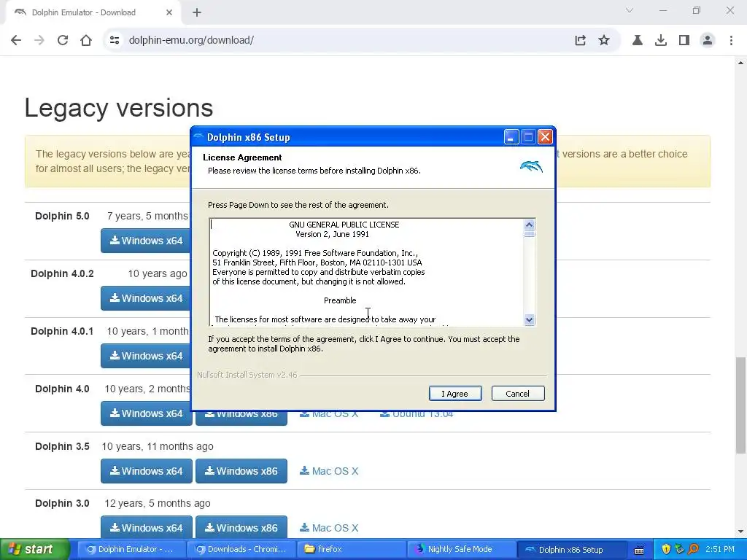The height and width of the screenshot is (560, 747).
Task: Bookmark this page with star icon
Action: (604, 40)
